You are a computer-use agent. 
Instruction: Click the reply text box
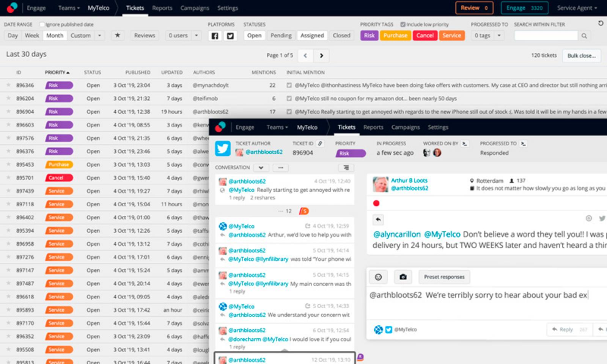coord(487,303)
